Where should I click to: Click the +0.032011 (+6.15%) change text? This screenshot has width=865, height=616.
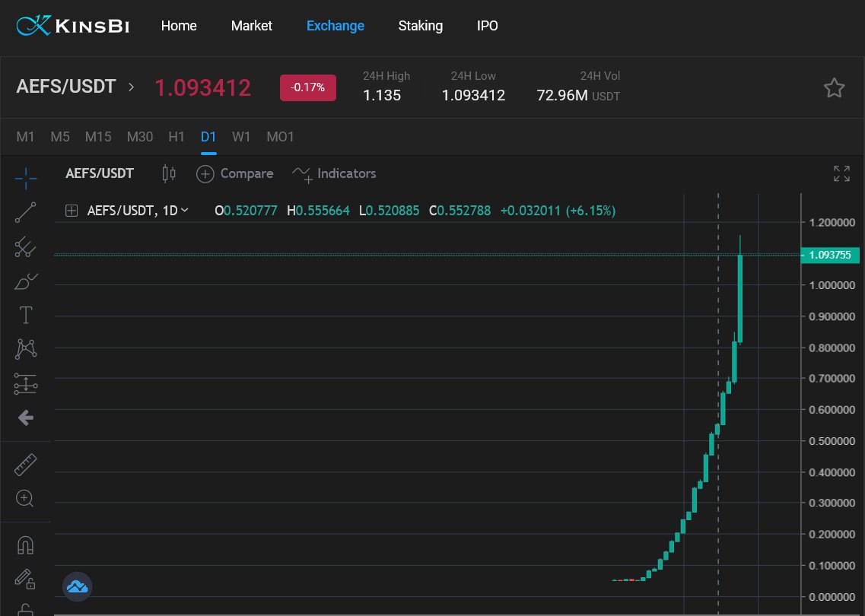pos(558,211)
